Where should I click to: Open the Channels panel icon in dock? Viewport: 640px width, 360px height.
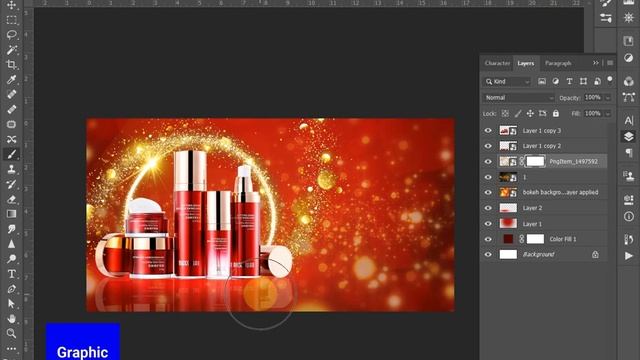pos(629,81)
